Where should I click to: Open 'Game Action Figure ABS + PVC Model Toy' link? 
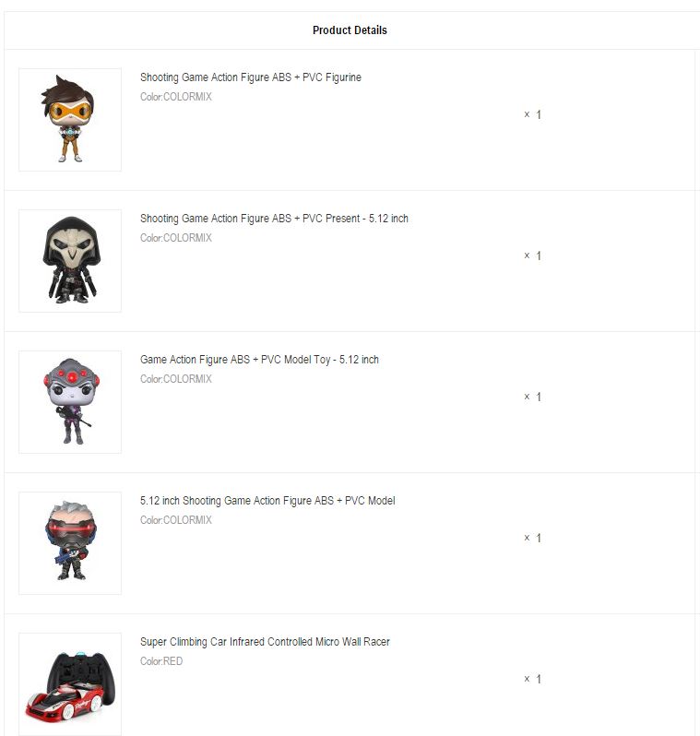[259, 360]
